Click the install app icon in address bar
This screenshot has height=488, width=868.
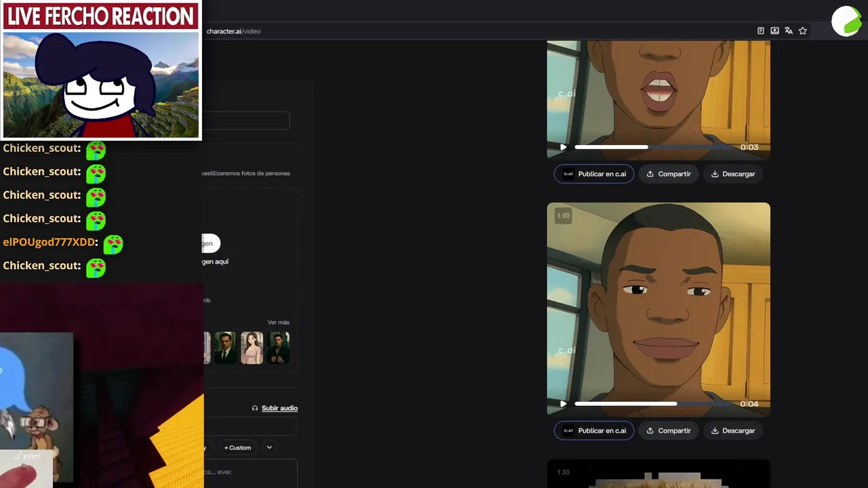tap(774, 30)
